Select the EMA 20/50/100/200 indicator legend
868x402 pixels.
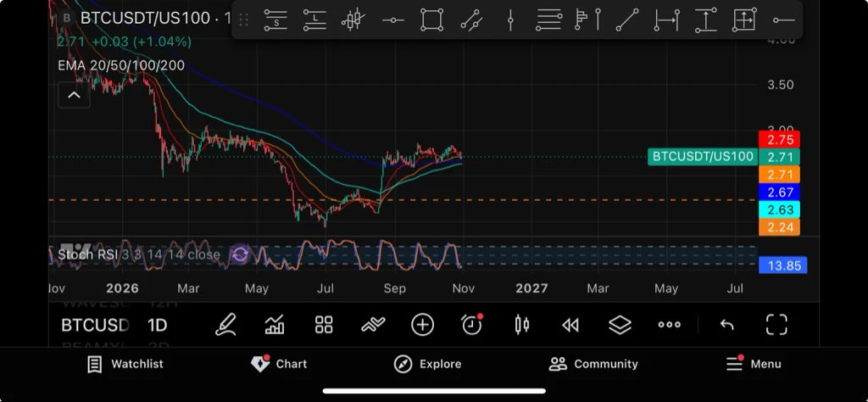click(x=121, y=65)
